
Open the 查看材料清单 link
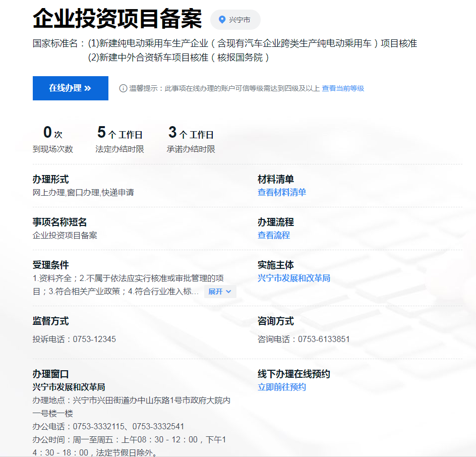click(281, 192)
